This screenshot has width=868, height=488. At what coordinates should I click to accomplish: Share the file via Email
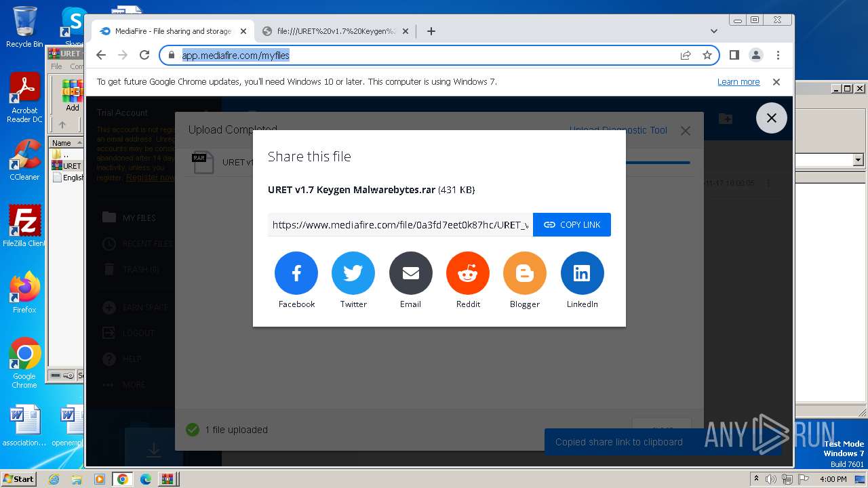pyautogui.click(x=410, y=273)
